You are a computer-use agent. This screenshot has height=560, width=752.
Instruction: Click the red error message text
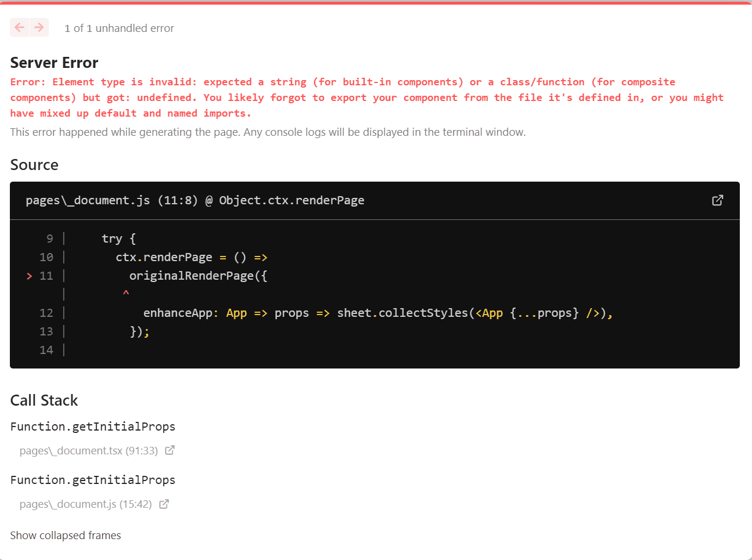tap(366, 97)
